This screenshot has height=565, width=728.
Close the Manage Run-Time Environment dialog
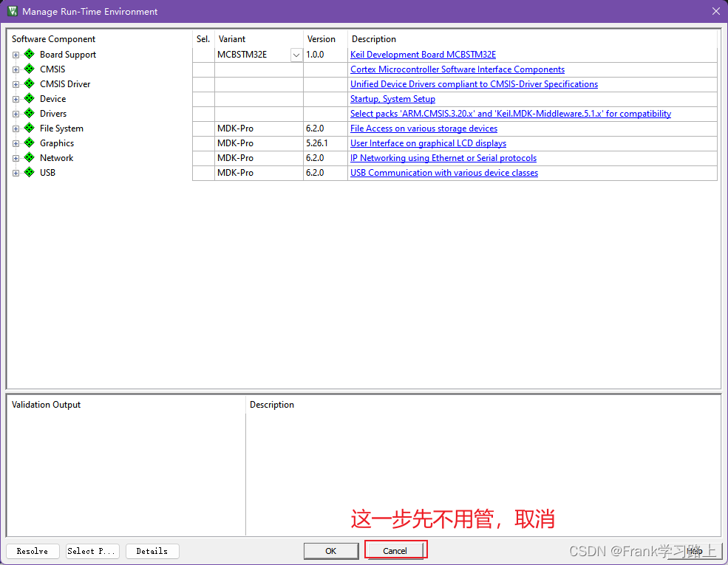716,11
